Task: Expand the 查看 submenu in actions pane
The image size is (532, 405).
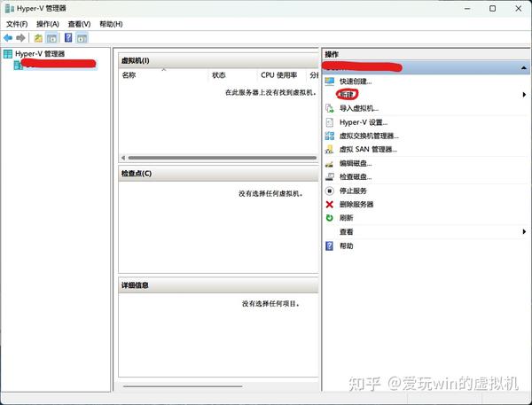Action: pos(524,231)
